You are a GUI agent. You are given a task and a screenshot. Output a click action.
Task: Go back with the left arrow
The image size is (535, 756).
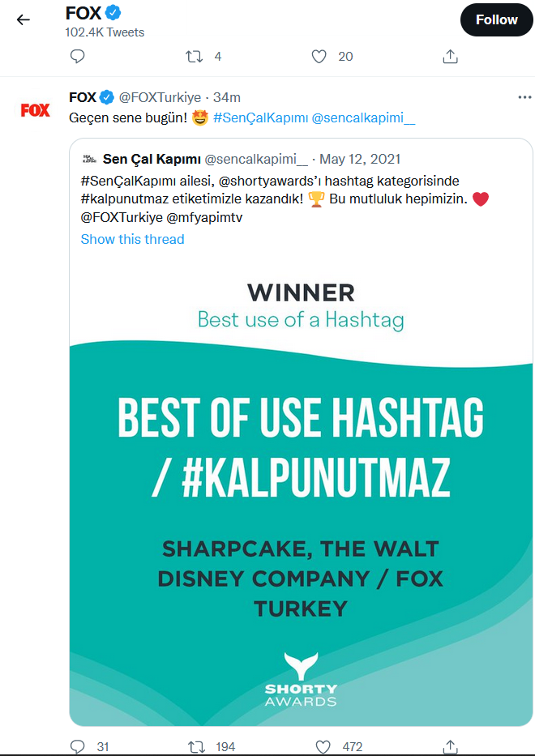pyautogui.click(x=24, y=19)
